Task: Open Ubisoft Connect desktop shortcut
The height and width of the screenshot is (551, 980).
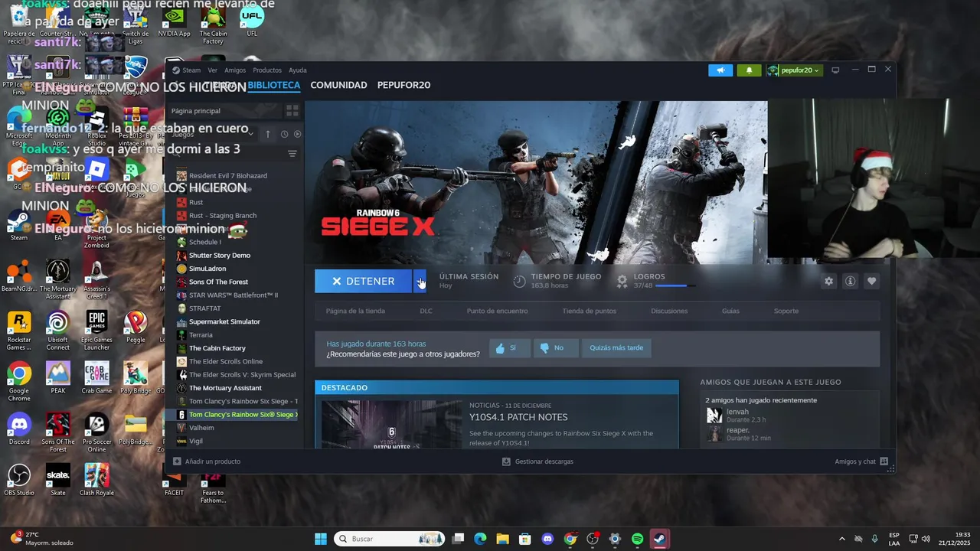Action: pos(57,330)
